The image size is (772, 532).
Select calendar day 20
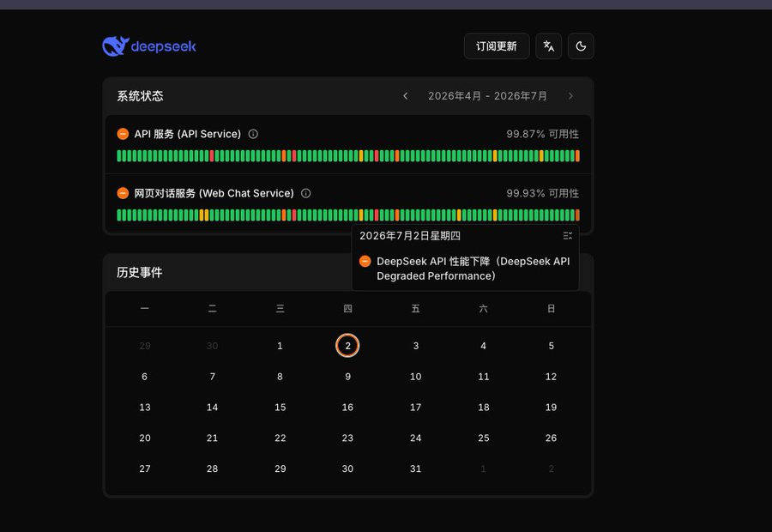click(144, 438)
